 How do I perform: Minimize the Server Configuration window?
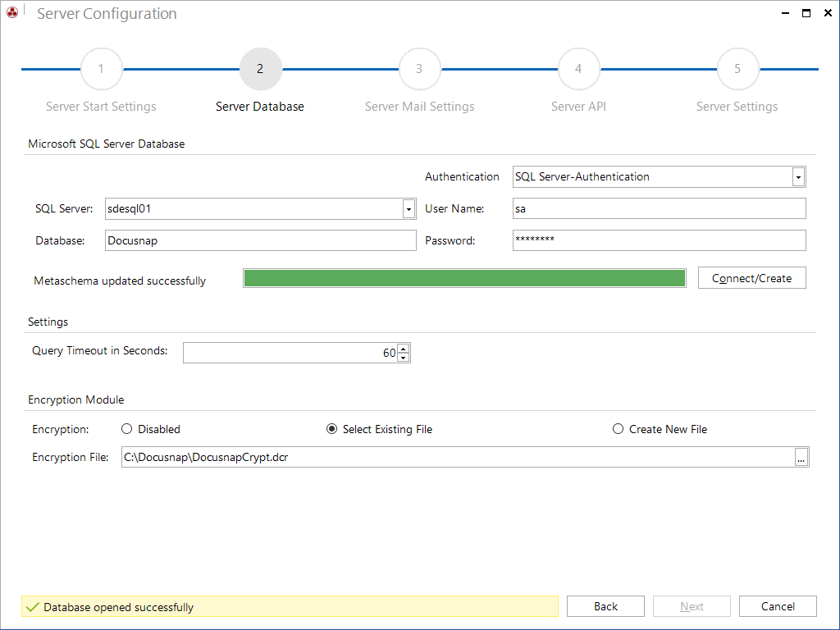click(785, 13)
